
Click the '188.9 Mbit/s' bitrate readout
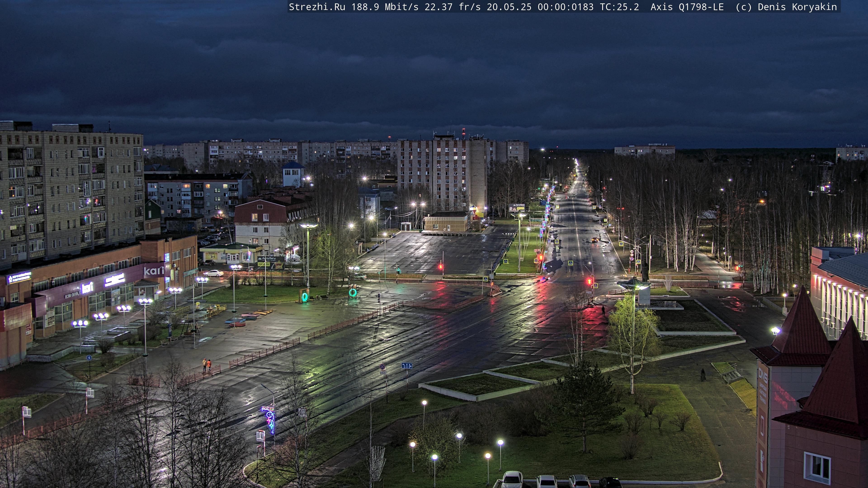pos(385,7)
